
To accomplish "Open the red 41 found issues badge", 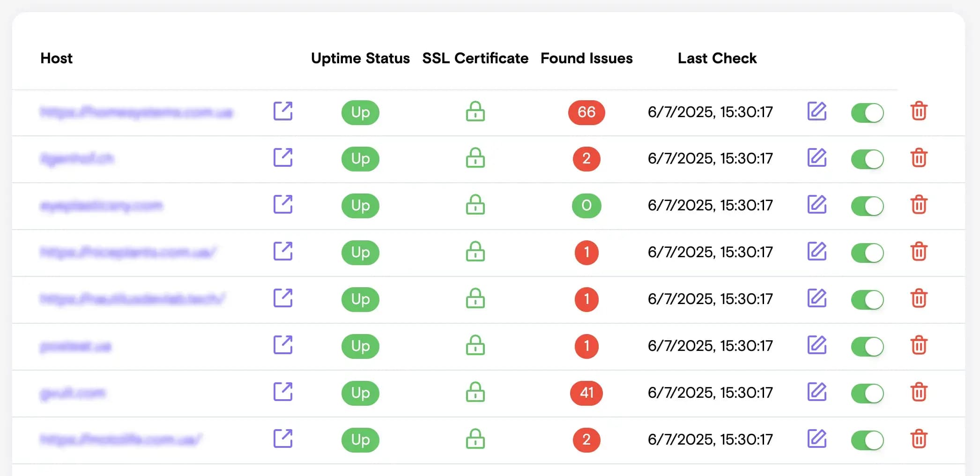I will pos(587,393).
